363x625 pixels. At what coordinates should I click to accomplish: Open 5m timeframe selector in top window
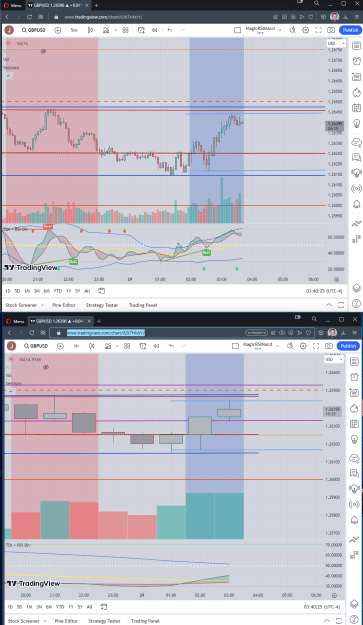click(74, 30)
